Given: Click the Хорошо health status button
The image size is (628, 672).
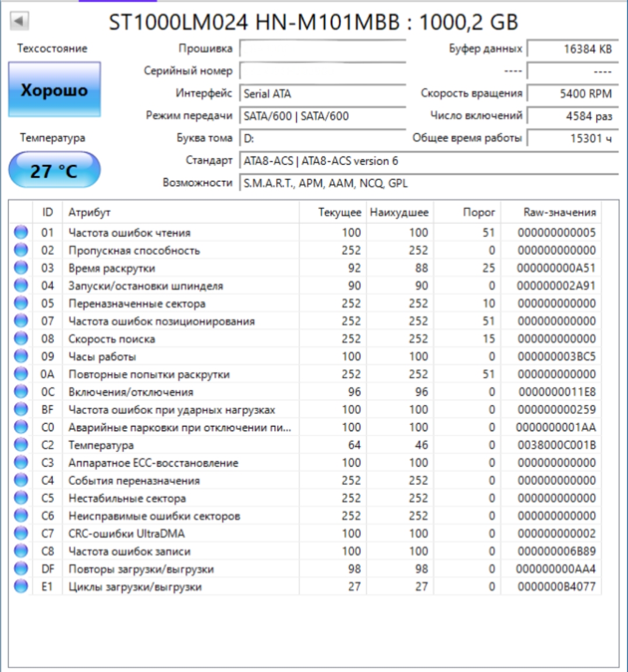Looking at the screenshot, I should pos(55,90).
